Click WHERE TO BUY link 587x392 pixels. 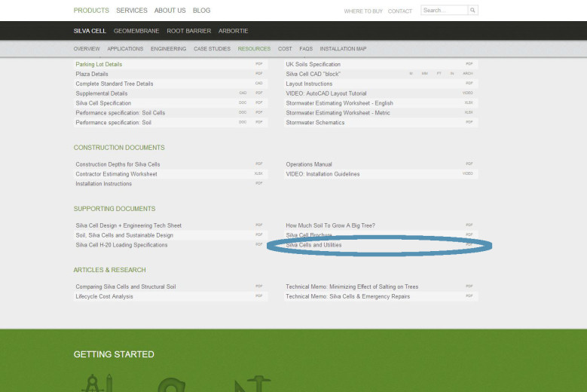pos(363,11)
